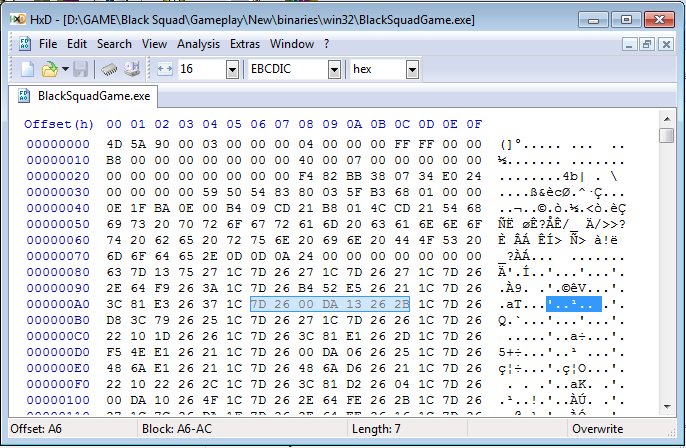
Task: Open the bytes per row dropdown arrow
Action: (232, 70)
